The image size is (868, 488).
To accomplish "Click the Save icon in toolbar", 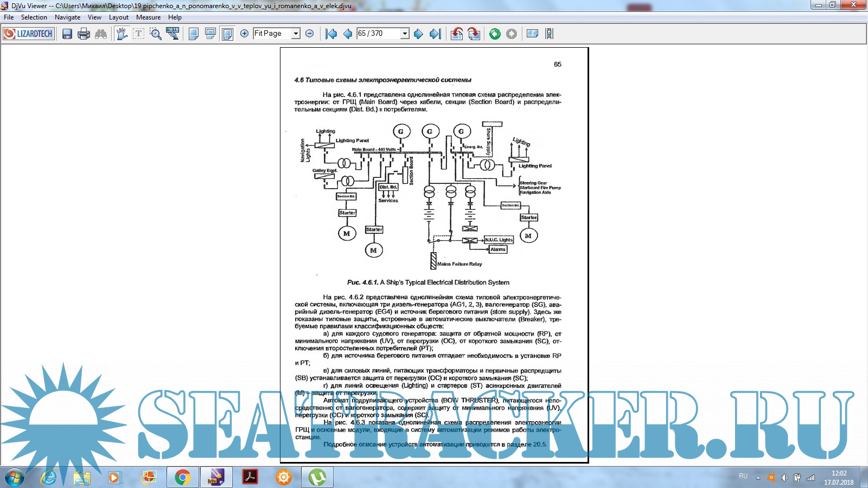I will [x=67, y=34].
